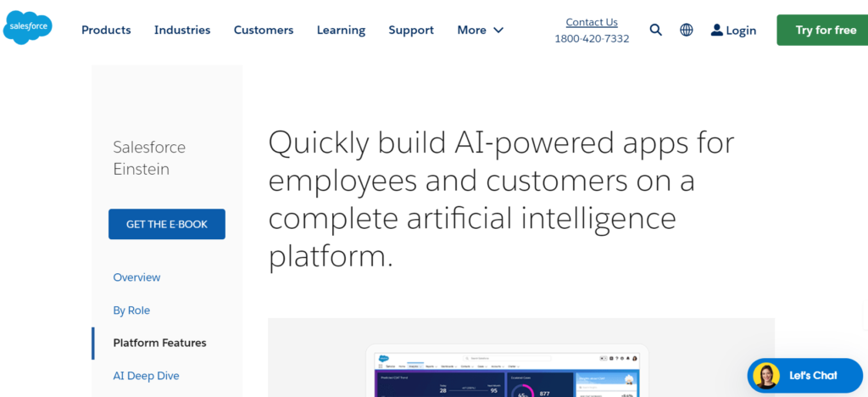
Task: Click GET THE E-BOOK button
Action: [167, 224]
